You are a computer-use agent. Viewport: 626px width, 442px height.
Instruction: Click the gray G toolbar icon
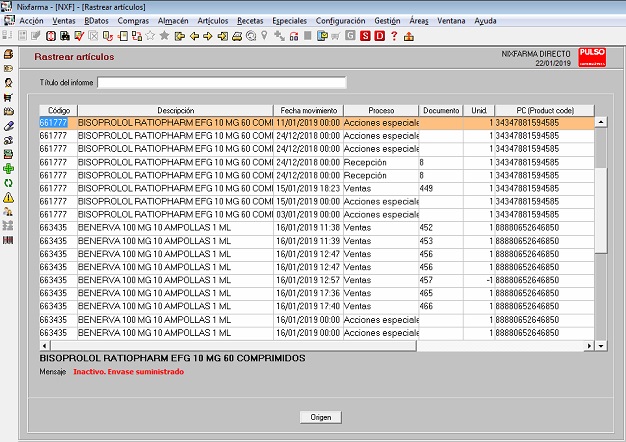click(x=350, y=36)
